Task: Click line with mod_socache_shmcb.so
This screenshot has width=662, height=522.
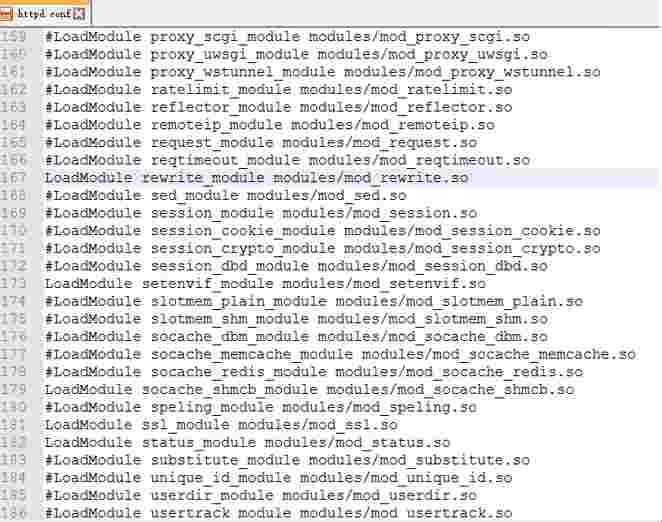Action: (x=309, y=390)
